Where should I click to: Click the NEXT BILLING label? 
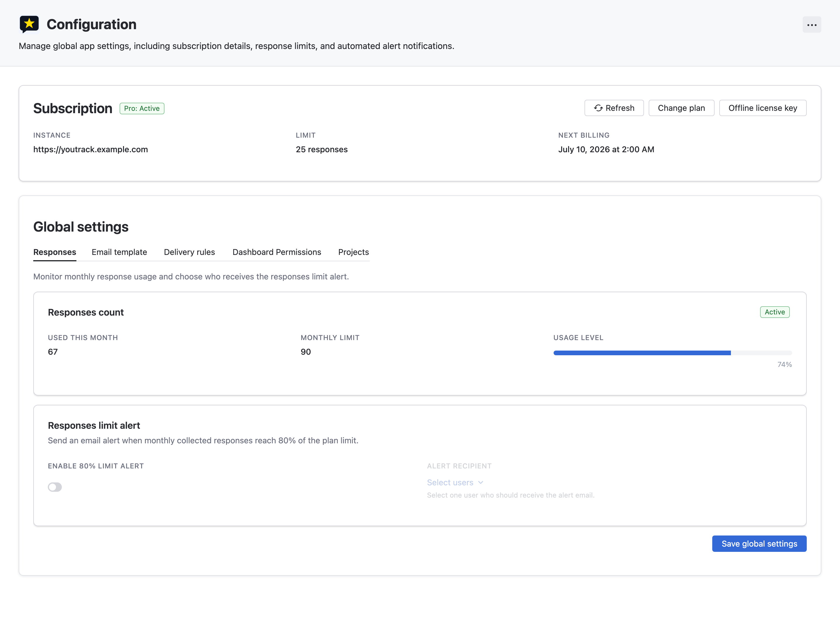(x=584, y=135)
